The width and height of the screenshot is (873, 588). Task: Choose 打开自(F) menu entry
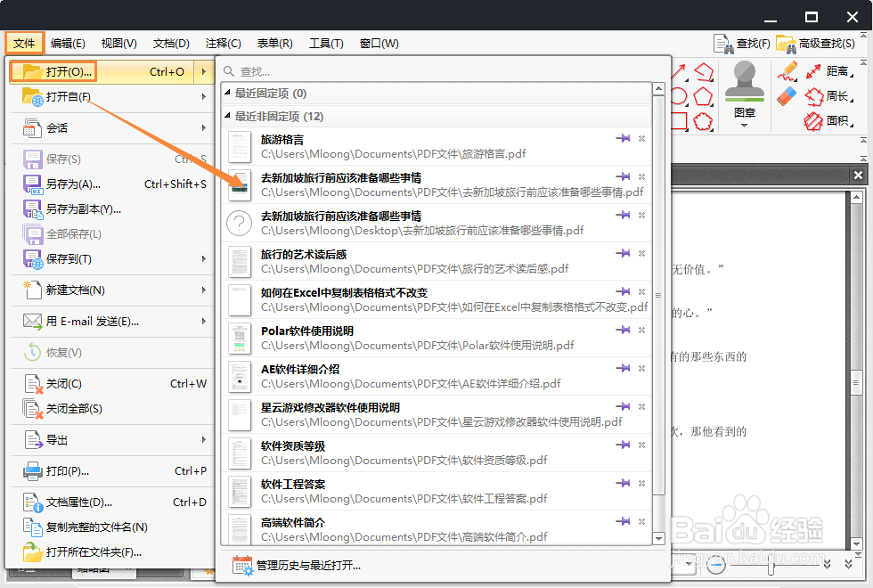point(111,96)
